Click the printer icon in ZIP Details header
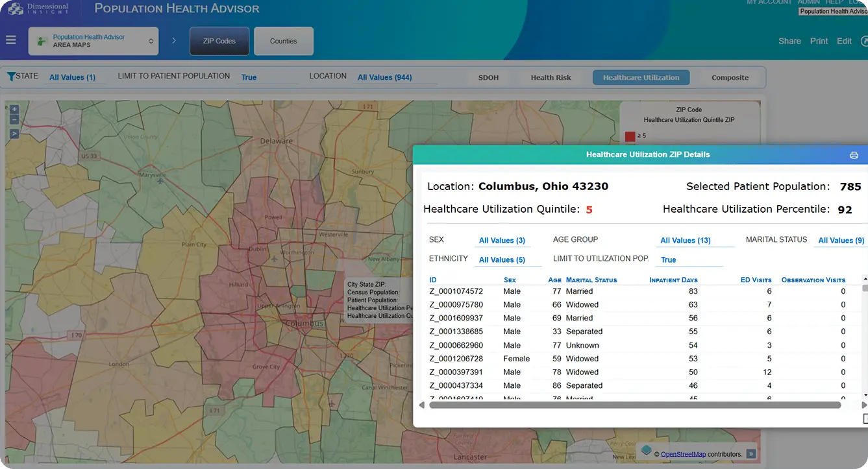Image resolution: width=868 pixels, height=469 pixels. tap(854, 155)
